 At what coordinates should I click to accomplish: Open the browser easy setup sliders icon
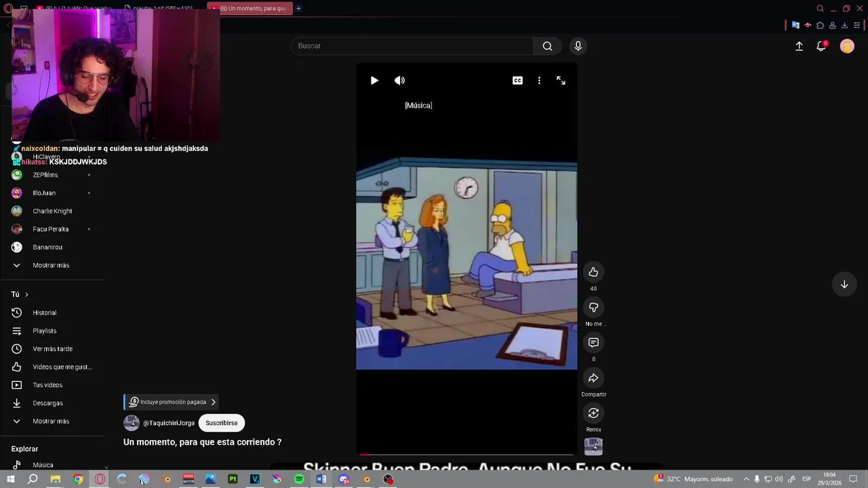(856, 25)
